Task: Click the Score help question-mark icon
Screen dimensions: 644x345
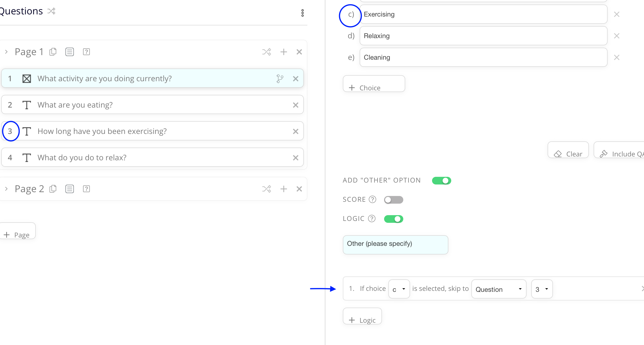Action: (x=372, y=199)
